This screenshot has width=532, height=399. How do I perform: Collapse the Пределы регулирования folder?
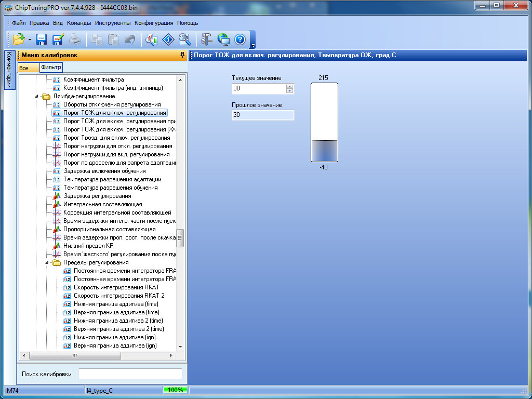47,262
